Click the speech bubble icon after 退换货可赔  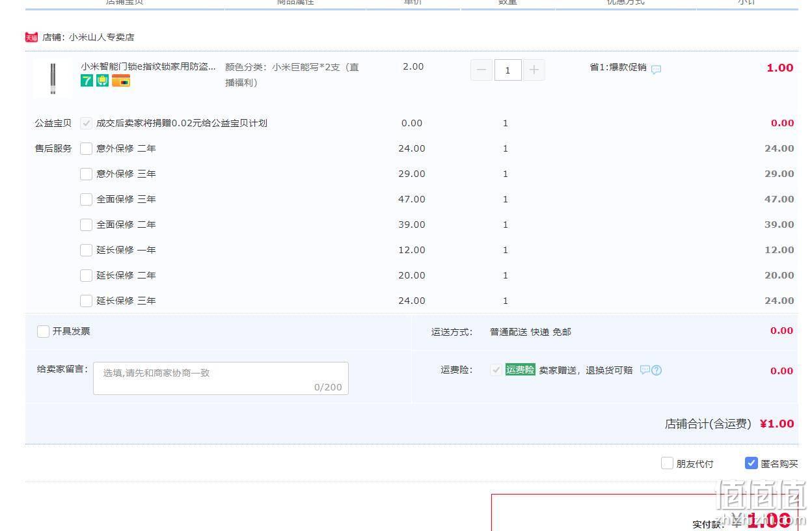[645, 370]
